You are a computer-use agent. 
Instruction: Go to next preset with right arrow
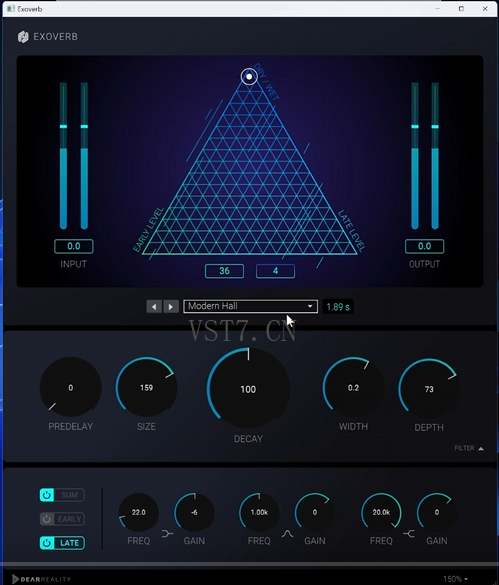(171, 307)
